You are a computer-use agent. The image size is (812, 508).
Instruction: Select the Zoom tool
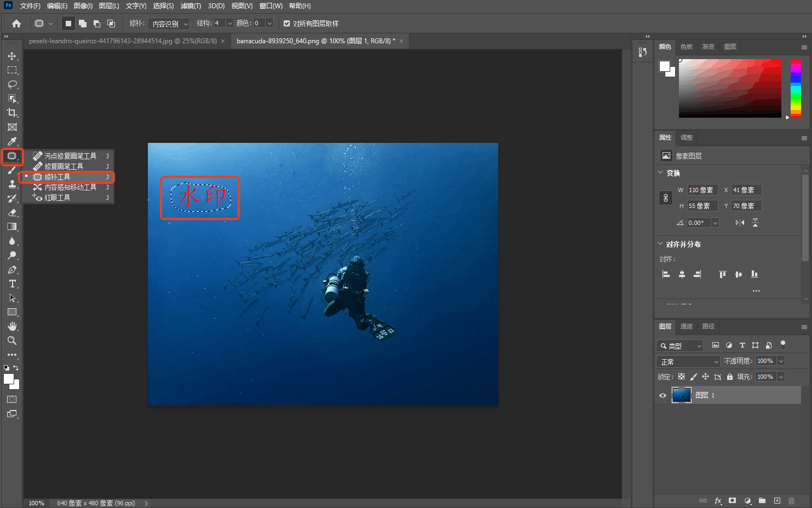tap(12, 340)
